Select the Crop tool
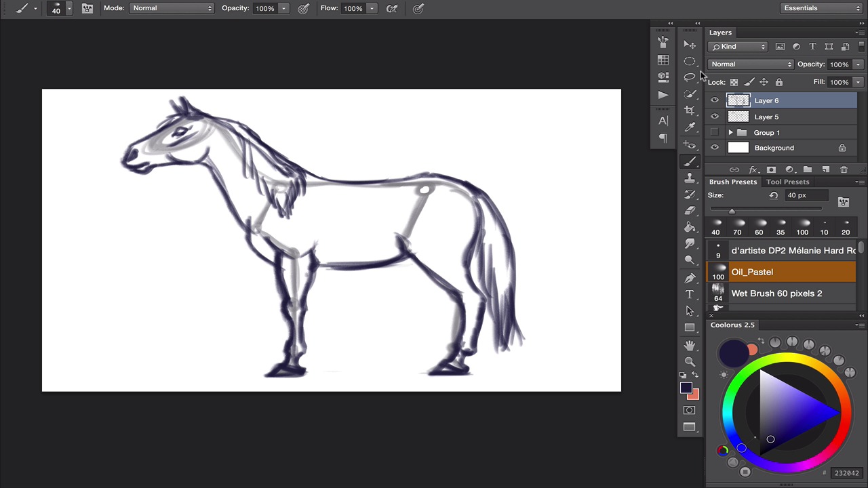This screenshot has width=868, height=488. pos(690,110)
